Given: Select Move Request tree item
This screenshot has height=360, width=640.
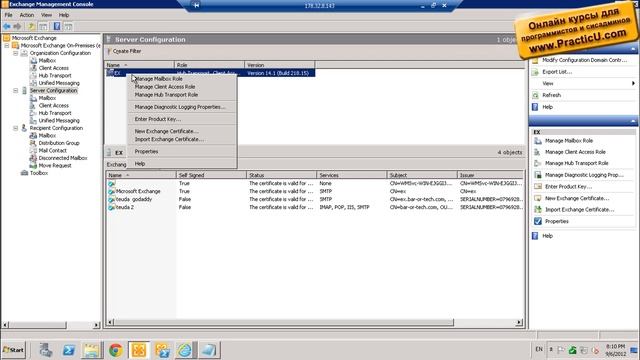Looking at the screenshot, I should pos(55,166).
